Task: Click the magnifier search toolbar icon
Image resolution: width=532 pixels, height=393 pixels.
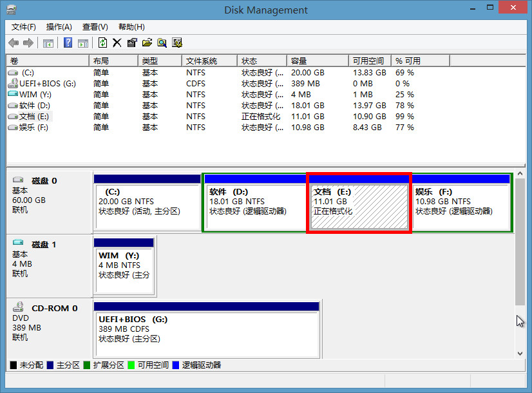Action: (x=162, y=43)
